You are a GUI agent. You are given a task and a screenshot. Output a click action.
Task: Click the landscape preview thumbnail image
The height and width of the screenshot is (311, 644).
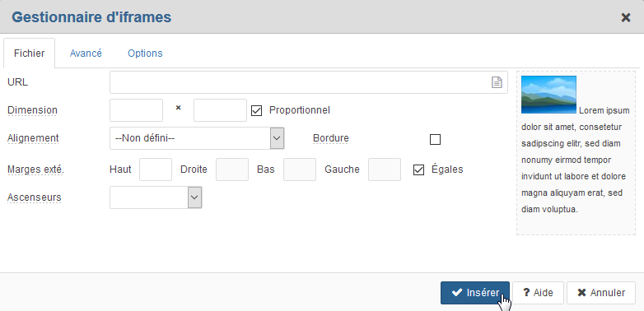[548, 95]
